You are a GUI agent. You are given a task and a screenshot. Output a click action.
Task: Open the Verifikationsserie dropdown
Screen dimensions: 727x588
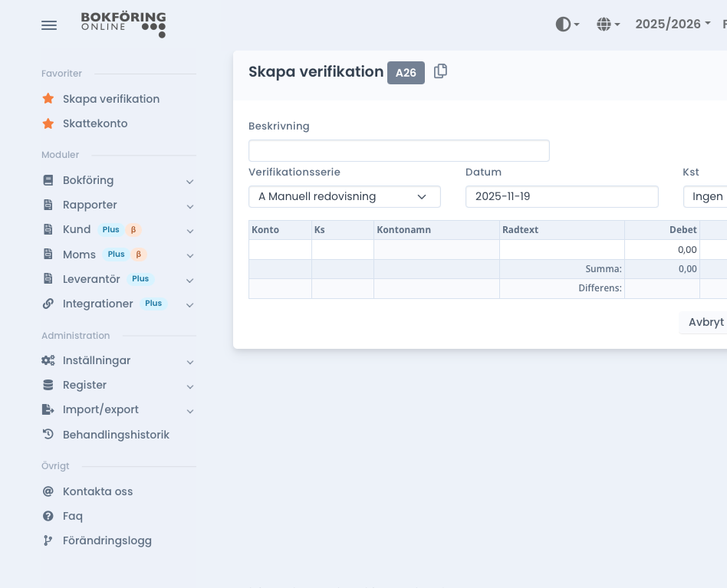(344, 196)
